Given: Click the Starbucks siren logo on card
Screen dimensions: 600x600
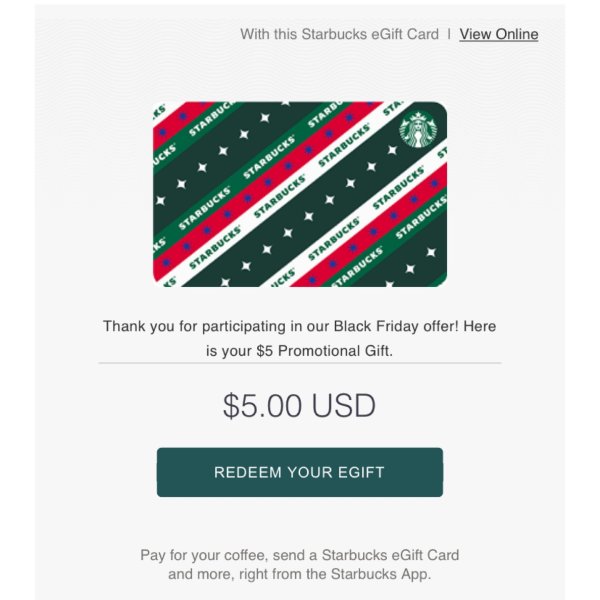Looking at the screenshot, I should [x=418, y=129].
